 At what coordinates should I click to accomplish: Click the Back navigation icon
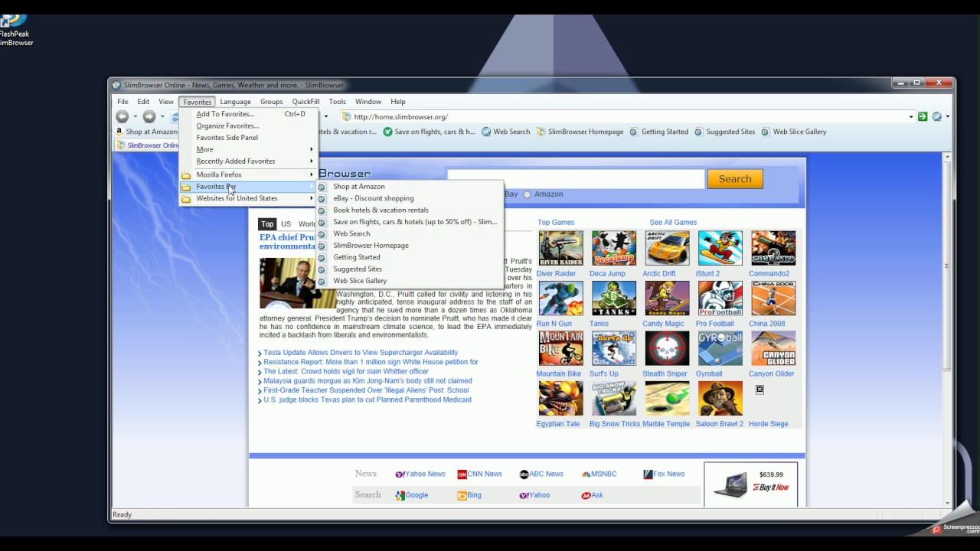pyautogui.click(x=122, y=116)
